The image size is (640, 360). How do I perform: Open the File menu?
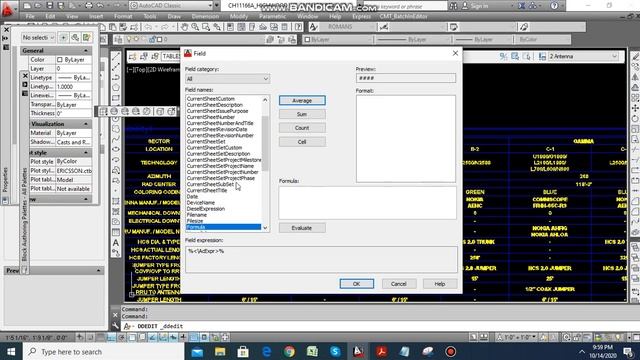[30, 16]
